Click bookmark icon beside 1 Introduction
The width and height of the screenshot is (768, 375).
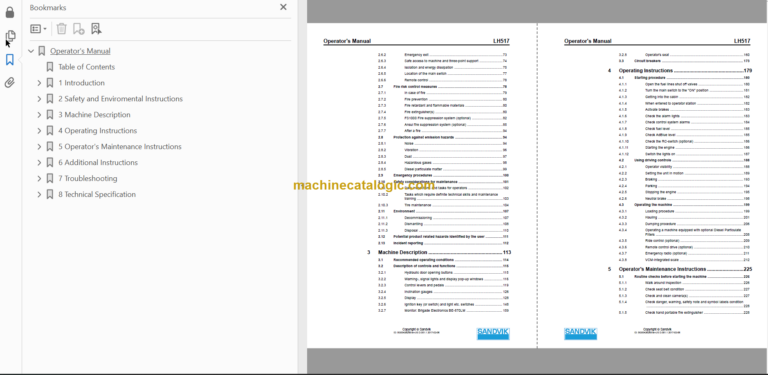click(49, 83)
